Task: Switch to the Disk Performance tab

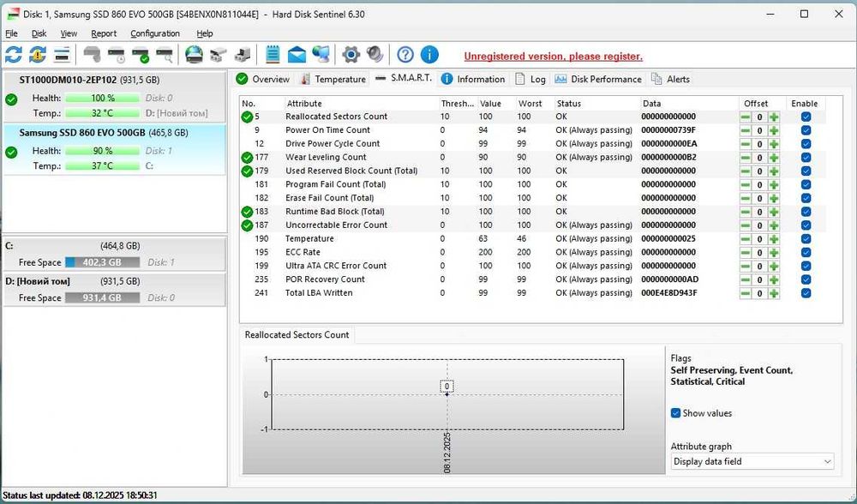Action: (x=598, y=79)
